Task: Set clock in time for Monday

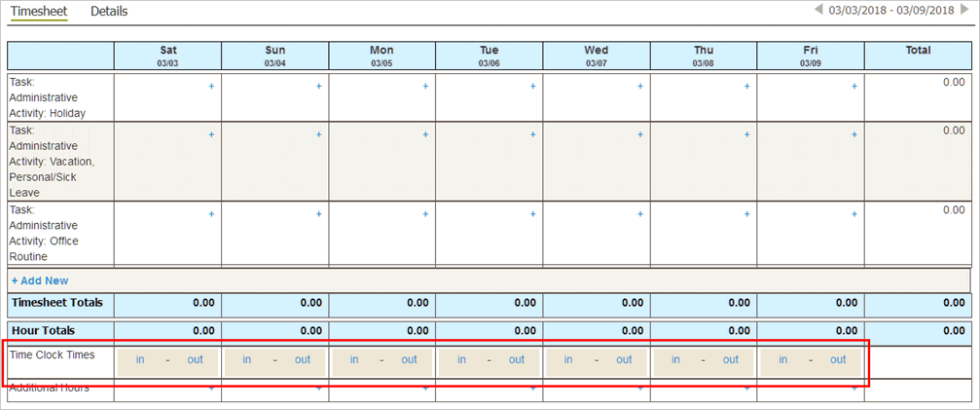Action: pyautogui.click(x=354, y=360)
